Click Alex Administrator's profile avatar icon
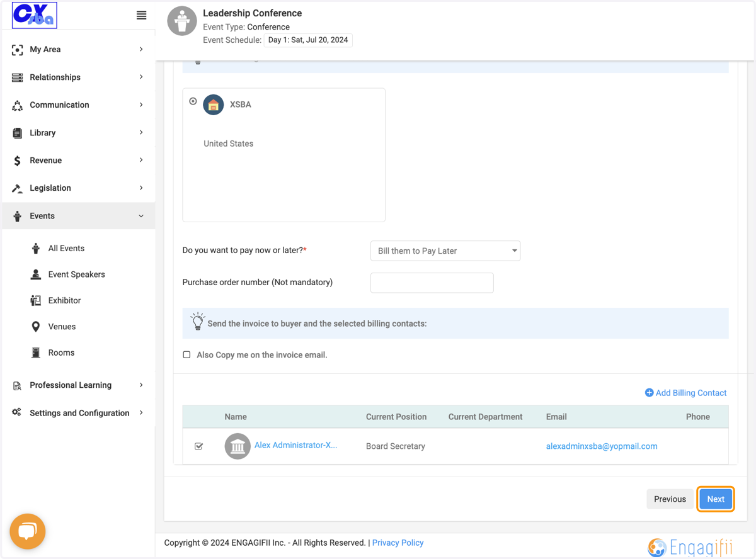756x559 pixels. tap(238, 446)
